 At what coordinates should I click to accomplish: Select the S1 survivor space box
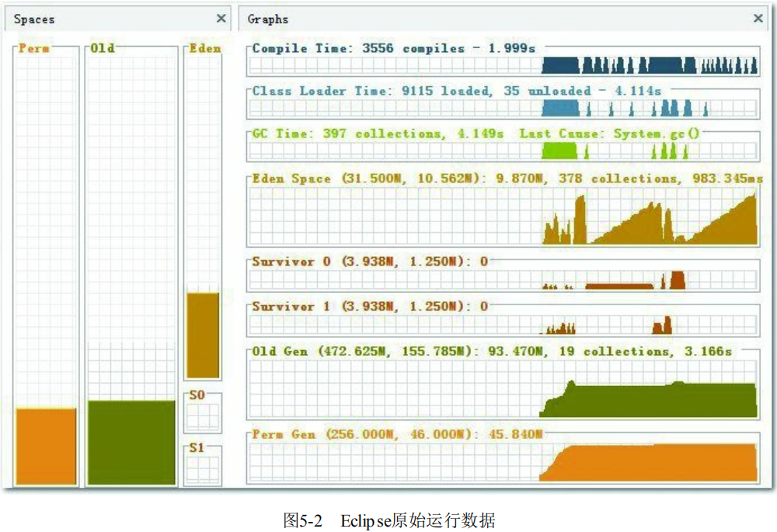pyautogui.click(x=202, y=466)
